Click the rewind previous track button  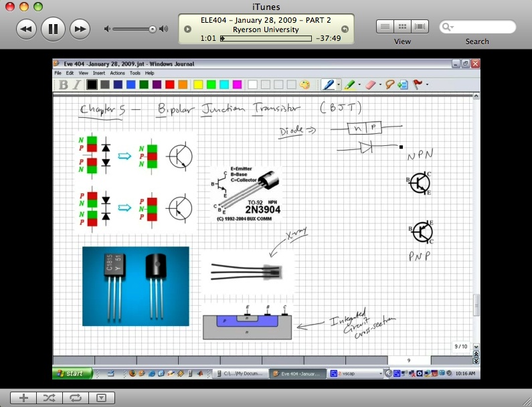(x=26, y=28)
